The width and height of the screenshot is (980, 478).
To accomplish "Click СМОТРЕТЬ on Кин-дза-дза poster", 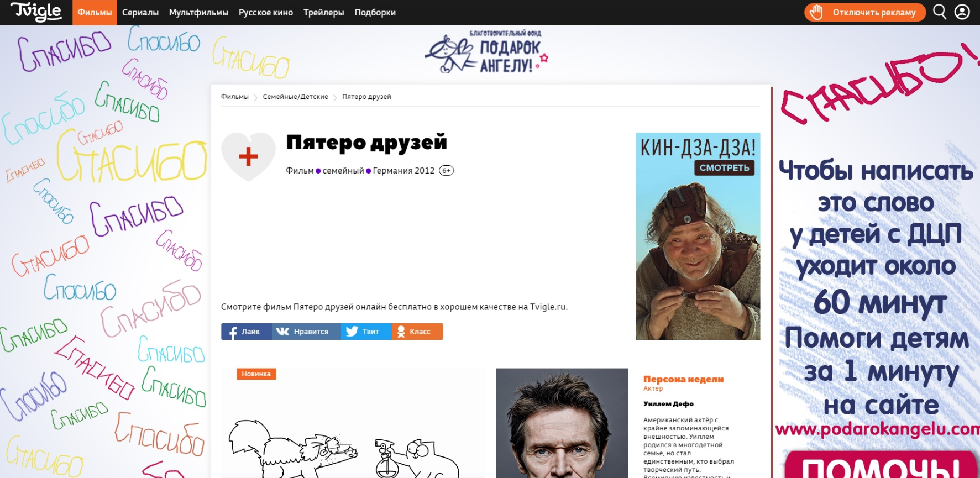I will coord(724,168).
